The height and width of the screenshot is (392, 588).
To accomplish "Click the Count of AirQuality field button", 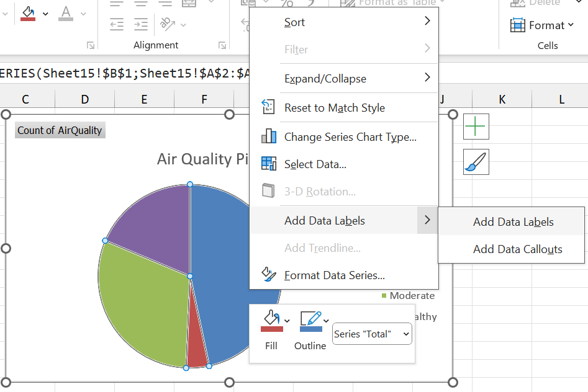I will pyautogui.click(x=60, y=130).
